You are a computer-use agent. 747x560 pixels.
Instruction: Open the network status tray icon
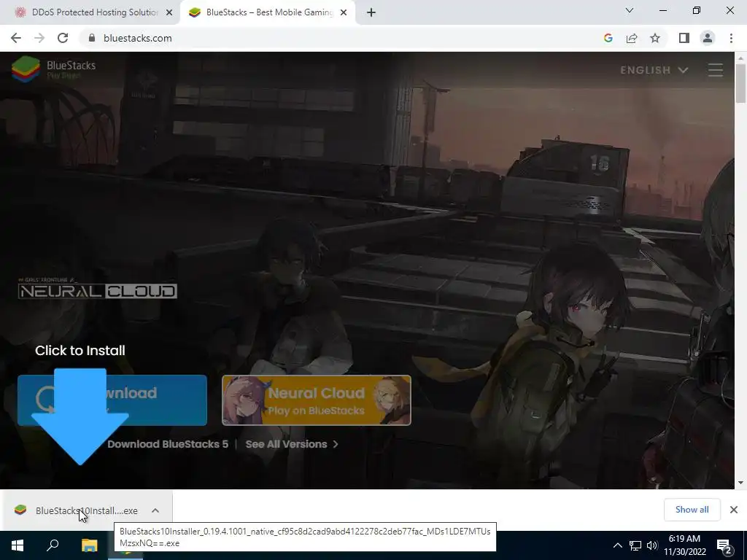click(x=635, y=545)
